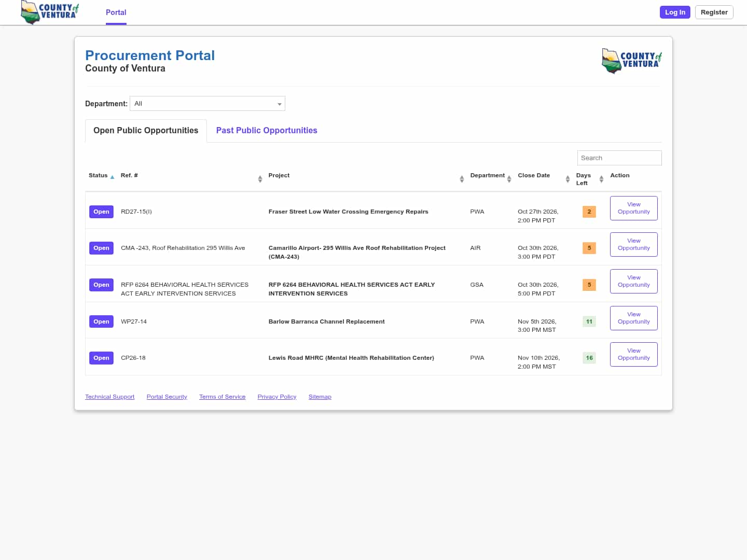Click reference number CMA -243, Roof Rehabilitation
Image resolution: width=747 pixels, height=560 pixels.
[x=183, y=248]
